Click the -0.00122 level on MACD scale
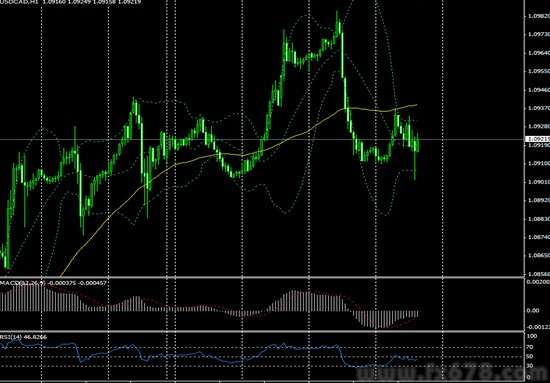This screenshot has height=383, width=550. pos(538,327)
